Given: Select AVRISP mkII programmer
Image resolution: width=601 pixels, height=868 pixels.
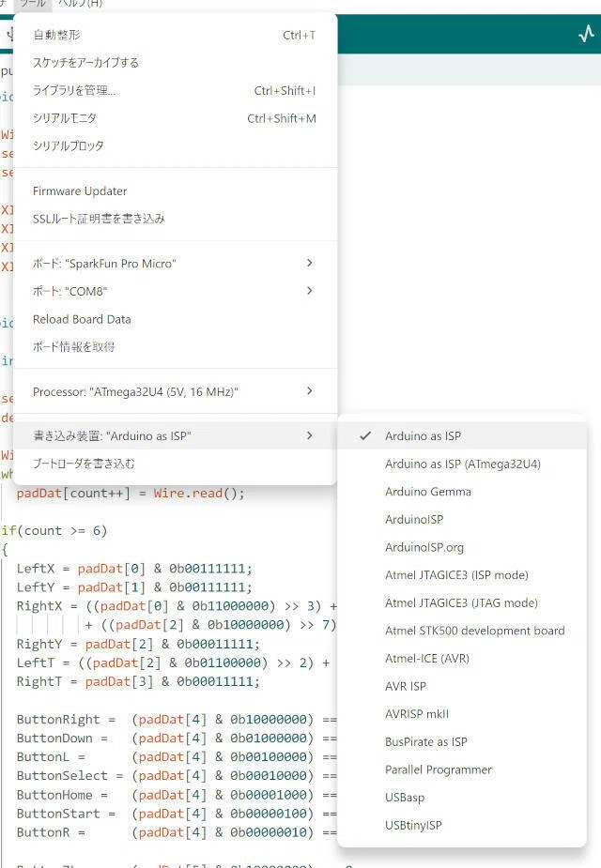Looking at the screenshot, I should click(462, 714).
